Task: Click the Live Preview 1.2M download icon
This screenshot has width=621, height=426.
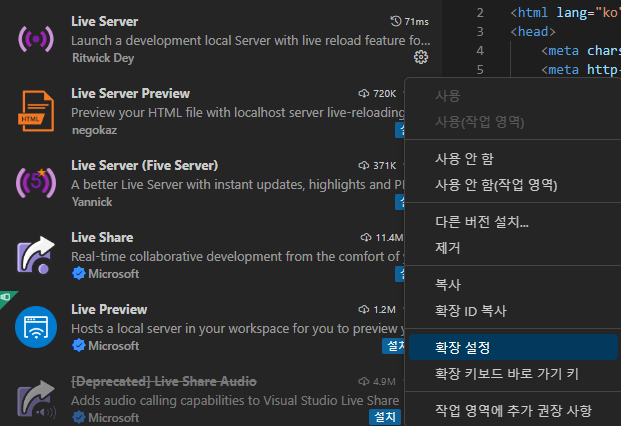Action: tap(364, 310)
